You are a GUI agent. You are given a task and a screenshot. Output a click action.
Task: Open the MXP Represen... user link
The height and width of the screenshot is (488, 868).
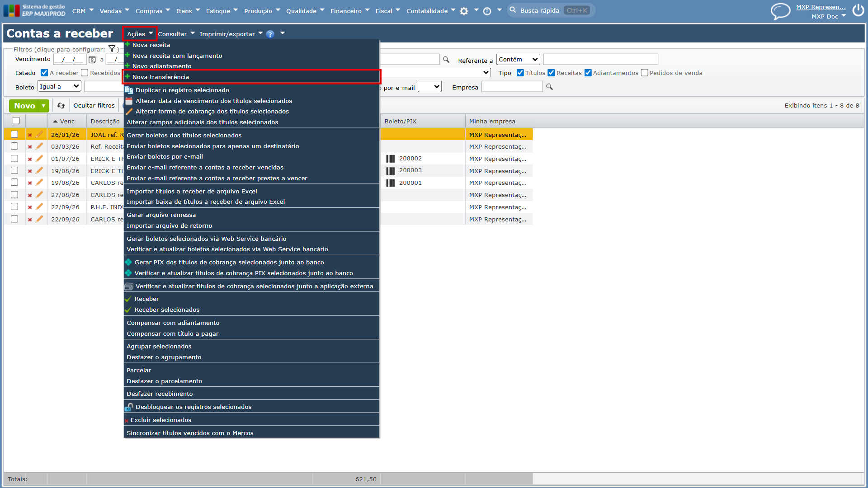[821, 7]
